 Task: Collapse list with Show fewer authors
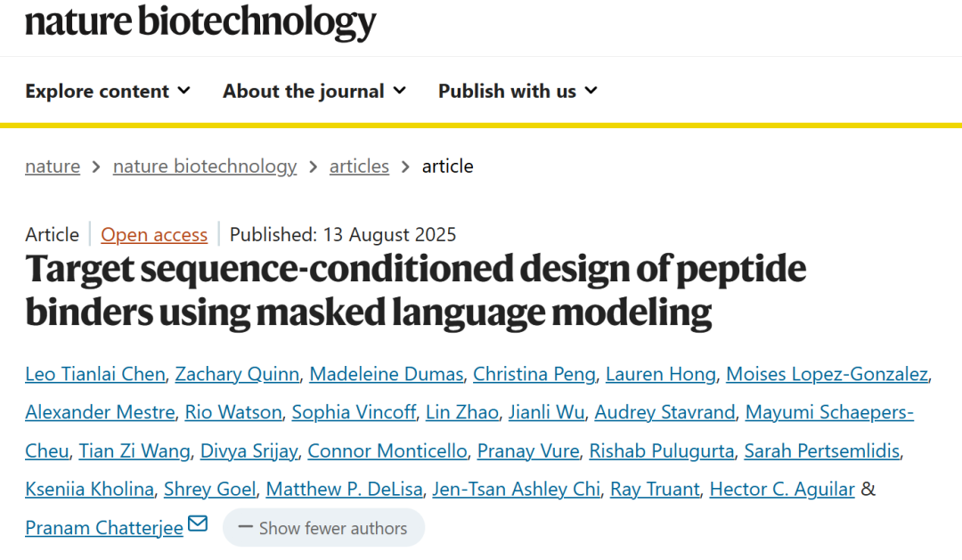(323, 527)
